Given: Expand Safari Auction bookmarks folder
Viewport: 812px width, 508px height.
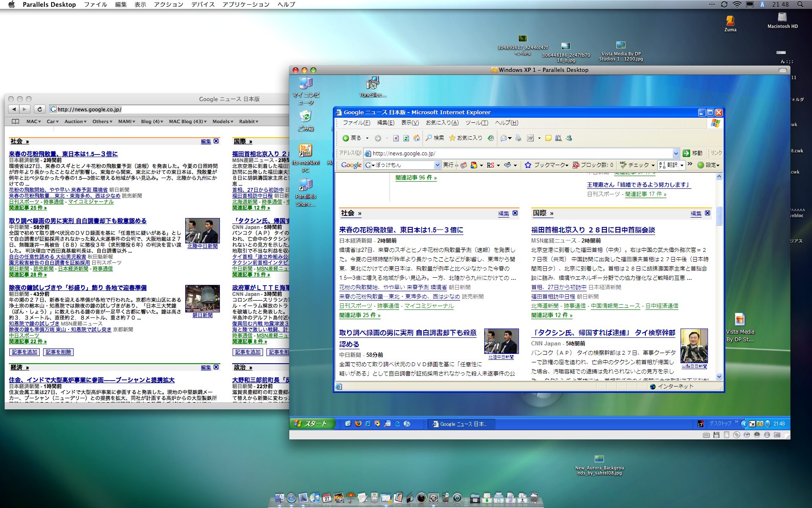Looking at the screenshot, I should [76, 121].
